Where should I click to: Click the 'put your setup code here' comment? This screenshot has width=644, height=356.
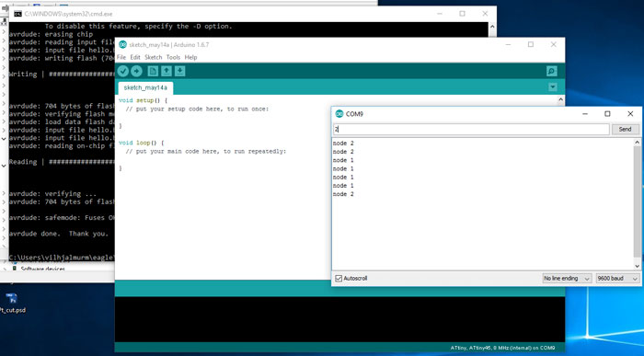197,109
